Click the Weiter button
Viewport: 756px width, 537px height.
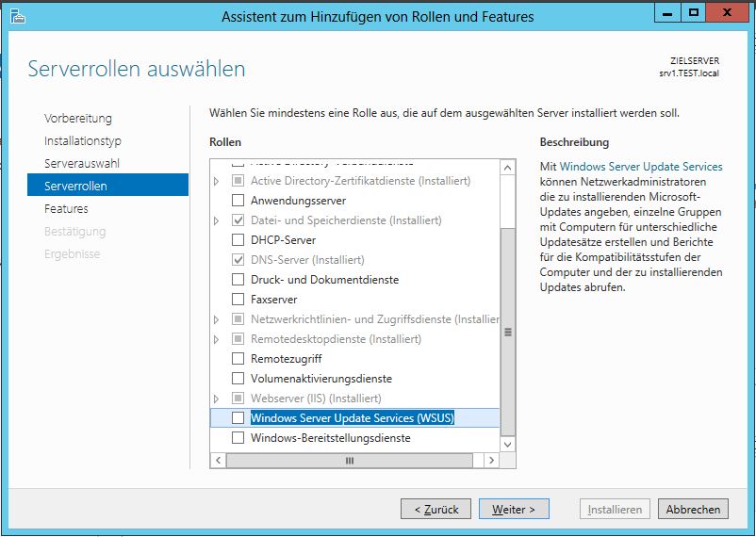(x=513, y=510)
